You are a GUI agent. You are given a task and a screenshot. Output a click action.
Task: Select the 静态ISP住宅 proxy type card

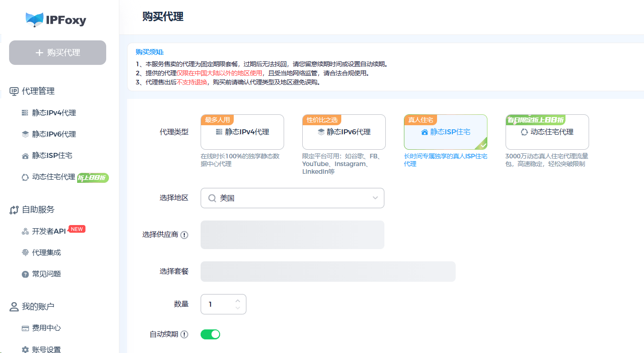[x=446, y=132]
